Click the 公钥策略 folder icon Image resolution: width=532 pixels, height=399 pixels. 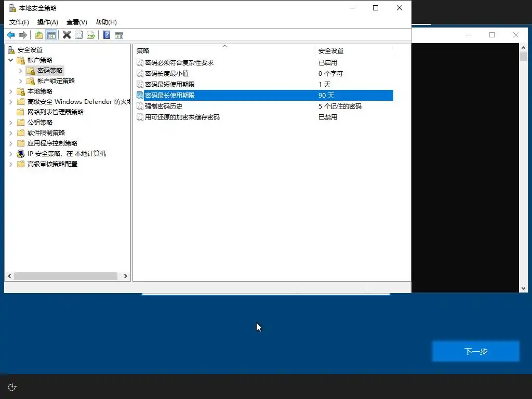[21, 123]
